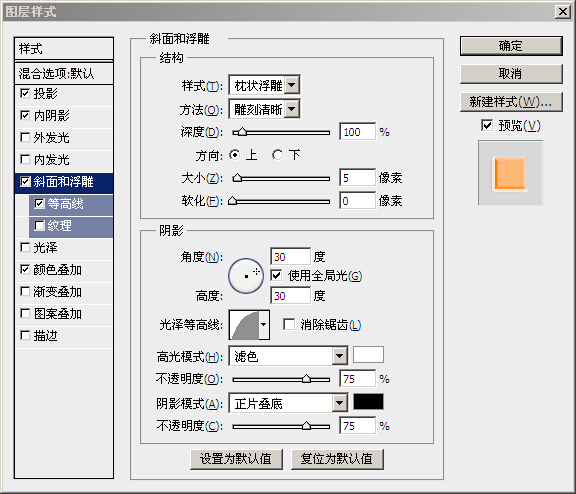Open the 方法 technique dropdown

[292, 109]
